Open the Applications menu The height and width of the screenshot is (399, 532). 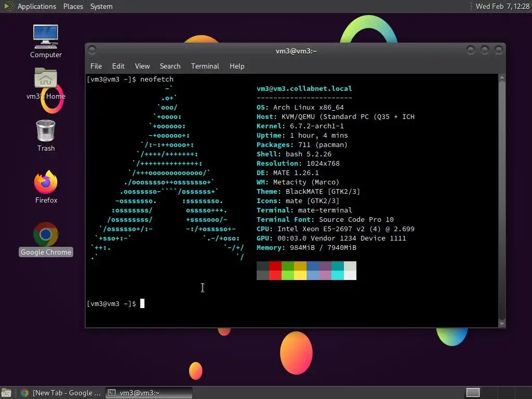point(37,6)
